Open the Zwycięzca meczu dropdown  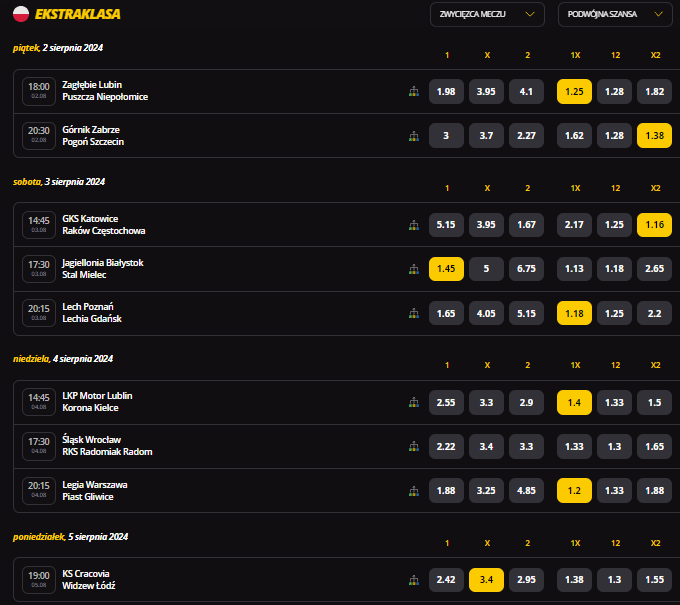[x=487, y=14]
